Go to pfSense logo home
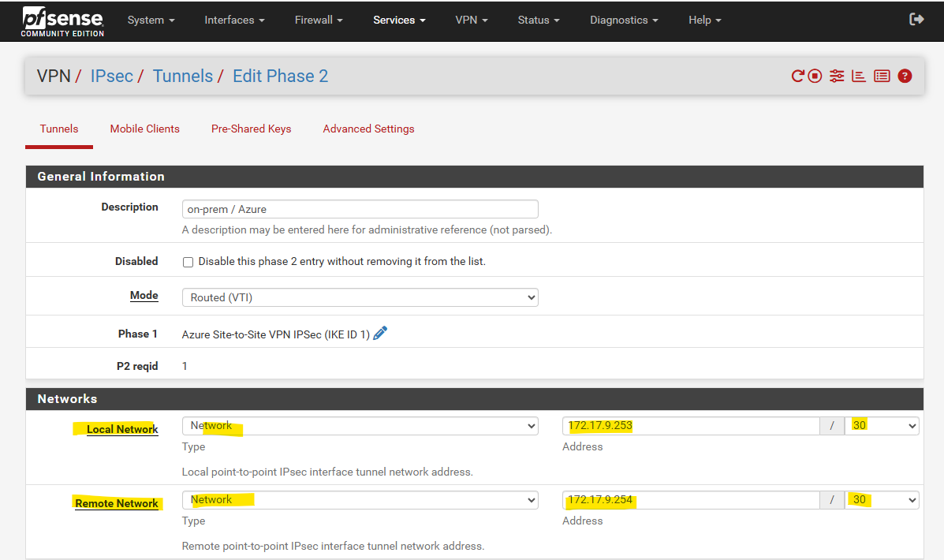Viewport: 944px width, 560px height. [62, 21]
